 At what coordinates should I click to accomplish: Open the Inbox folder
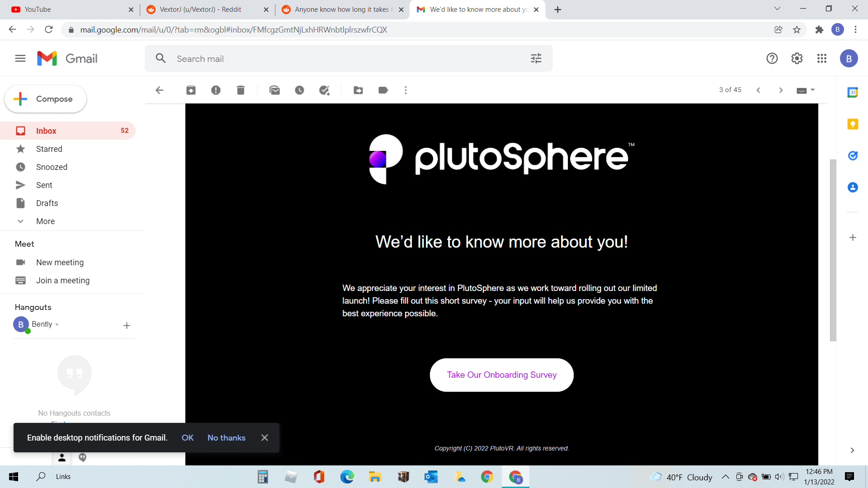(x=46, y=131)
